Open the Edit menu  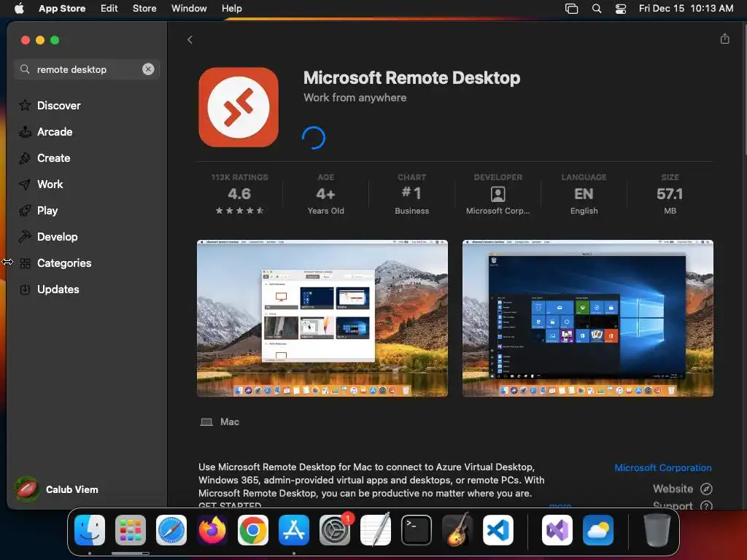click(x=109, y=9)
